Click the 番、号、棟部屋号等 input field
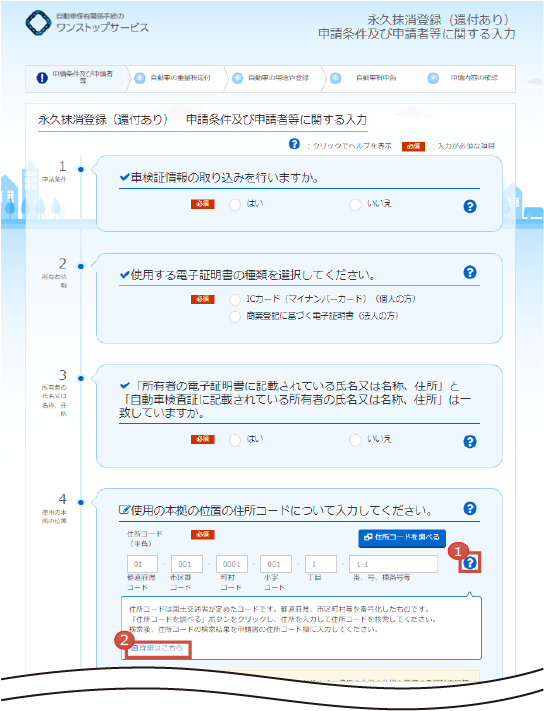This screenshot has width=544, height=711. tap(393, 564)
